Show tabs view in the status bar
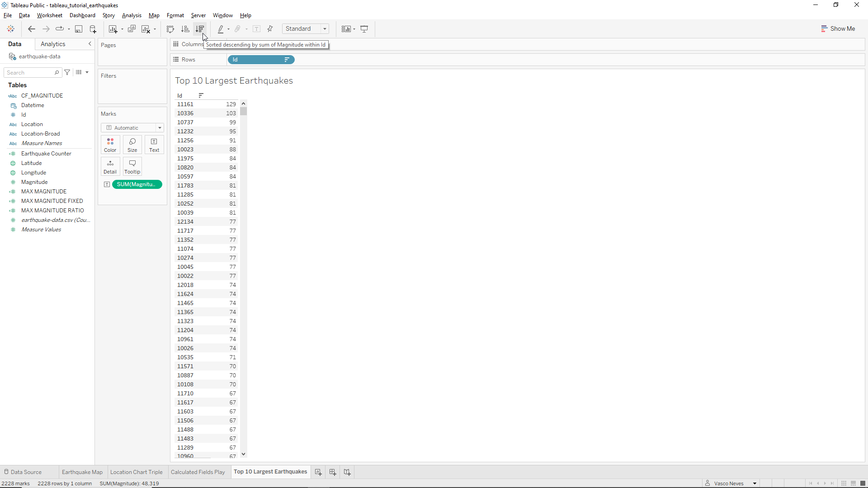 click(x=863, y=483)
